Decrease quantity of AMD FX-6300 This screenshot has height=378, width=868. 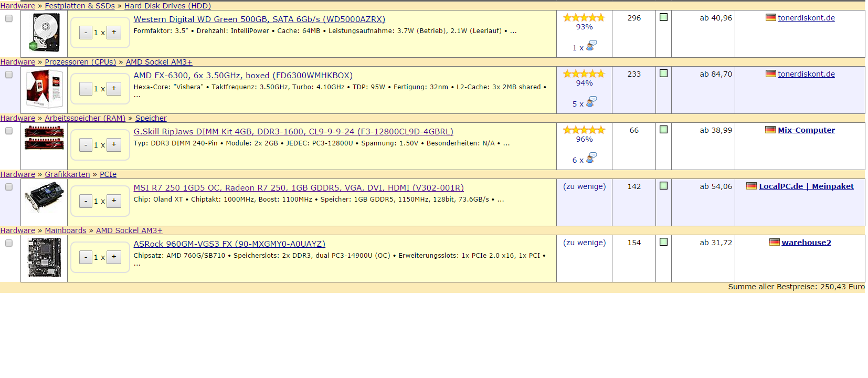[x=86, y=89]
